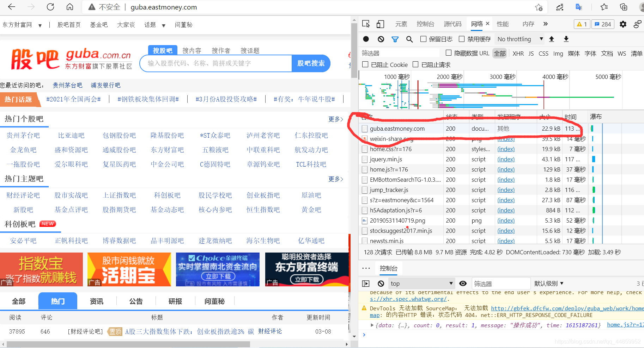Close the Network tab
644x348 pixels.
coord(487,24)
